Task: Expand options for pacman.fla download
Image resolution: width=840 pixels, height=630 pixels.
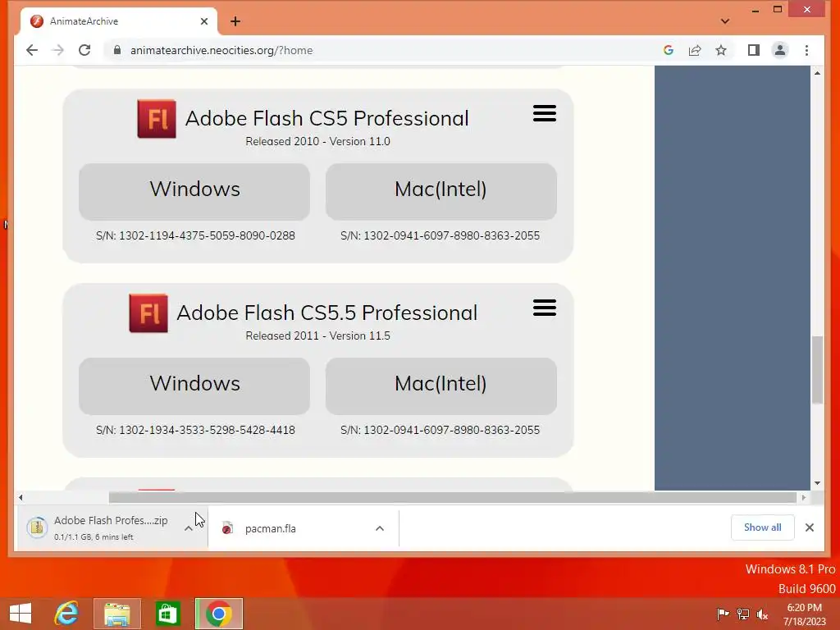Action: pos(379,528)
